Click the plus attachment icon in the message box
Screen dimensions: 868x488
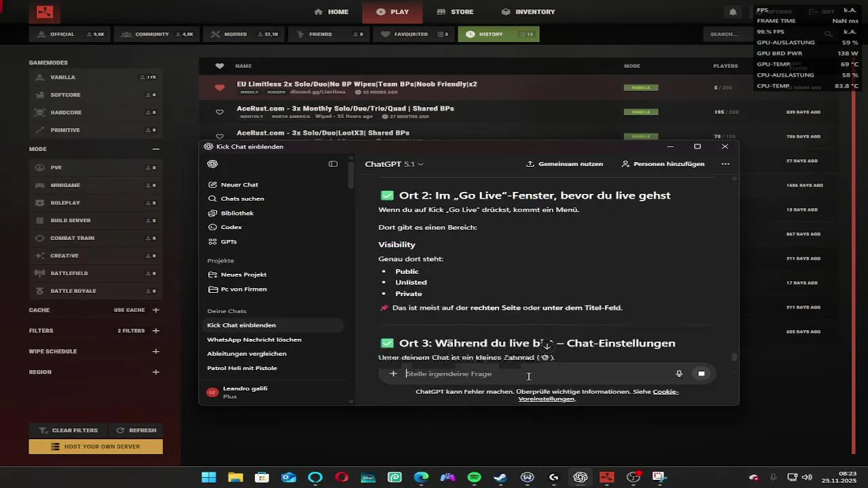coord(393,373)
